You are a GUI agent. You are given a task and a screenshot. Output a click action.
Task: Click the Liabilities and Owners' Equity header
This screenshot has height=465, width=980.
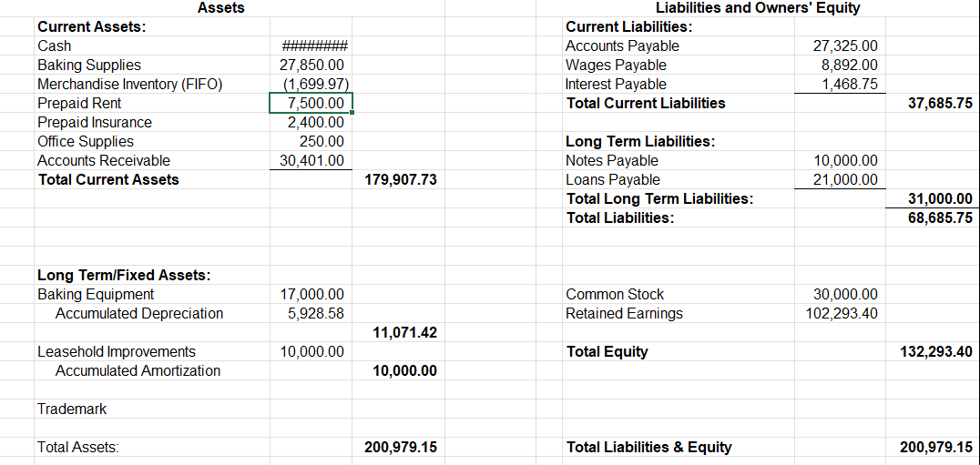tap(758, 8)
